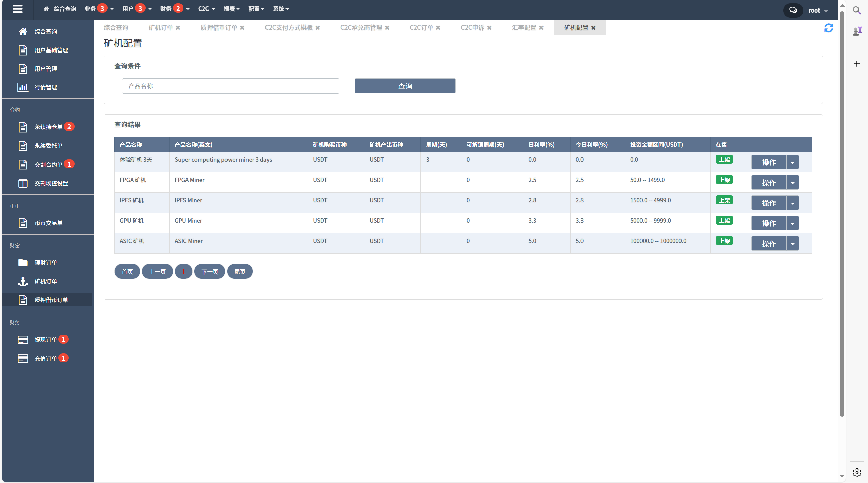Click the 提现订单 card icon

click(x=22, y=340)
